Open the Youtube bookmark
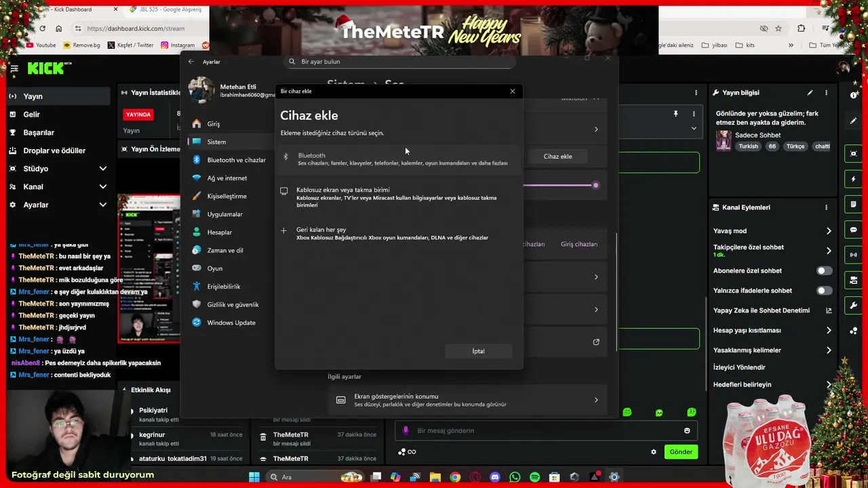Viewport: 868px width, 488px height. 41,45
